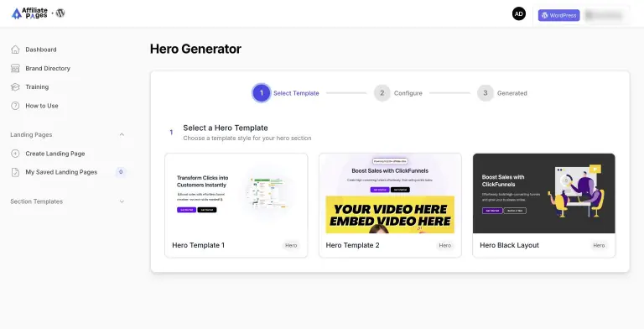Select the Hero Template 2 video thumbnail
The height and width of the screenshot is (329, 644).
pos(390,194)
